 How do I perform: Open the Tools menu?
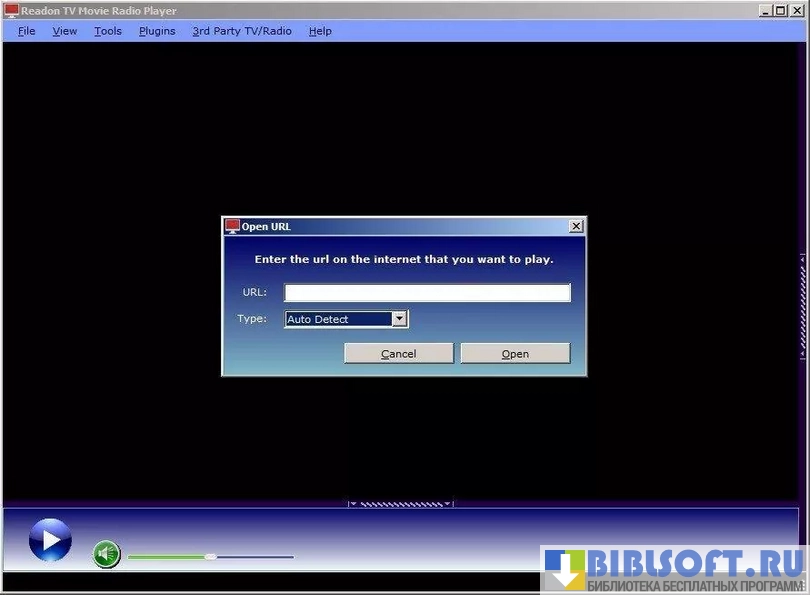coord(108,31)
